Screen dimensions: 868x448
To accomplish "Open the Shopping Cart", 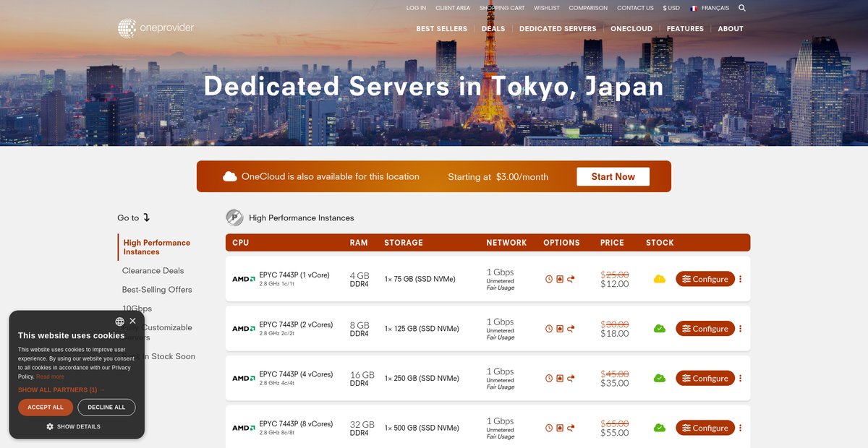I will (x=502, y=8).
